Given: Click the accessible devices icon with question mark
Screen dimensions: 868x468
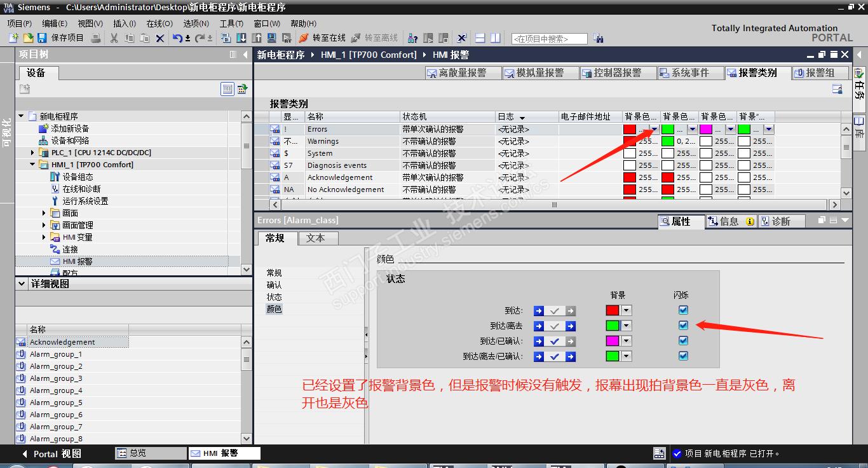Looking at the screenshot, I should click(412, 38).
